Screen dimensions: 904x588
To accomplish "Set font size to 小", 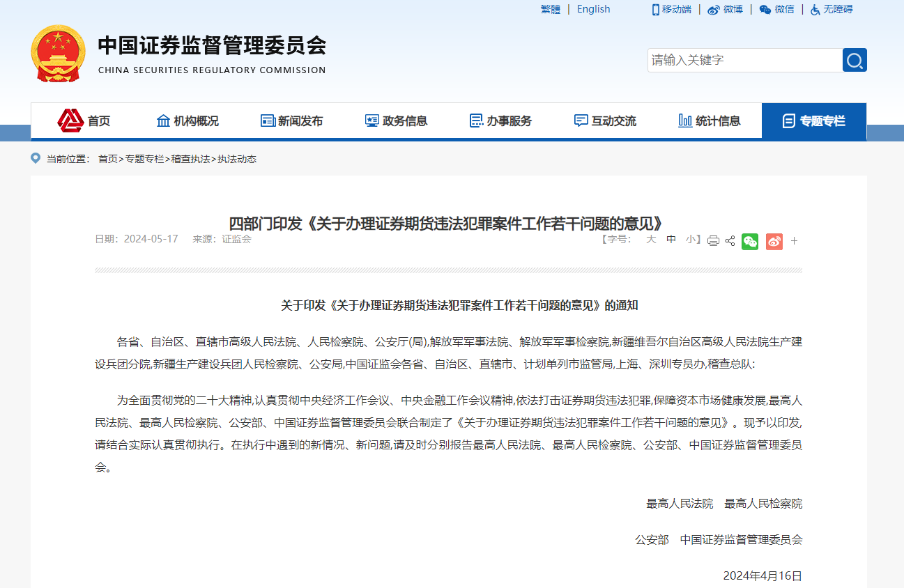I will pyautogui.click(x=691, y=239).
